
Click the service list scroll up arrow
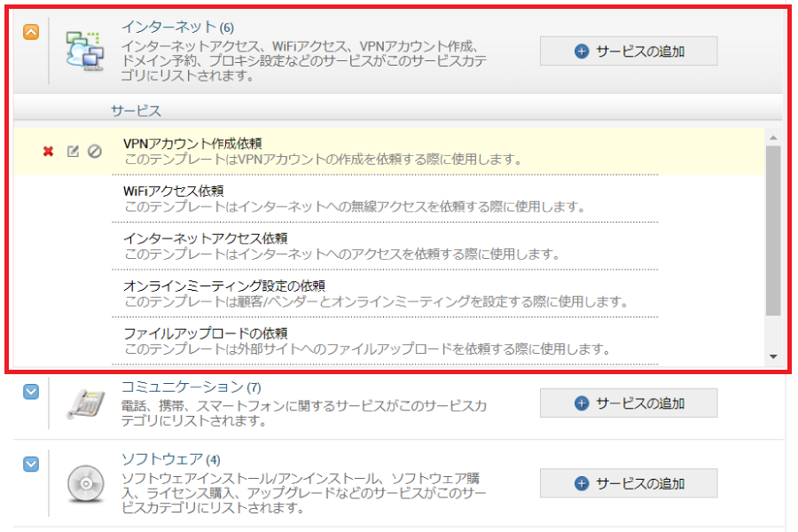pyautogui.click(x=773, y=137)
